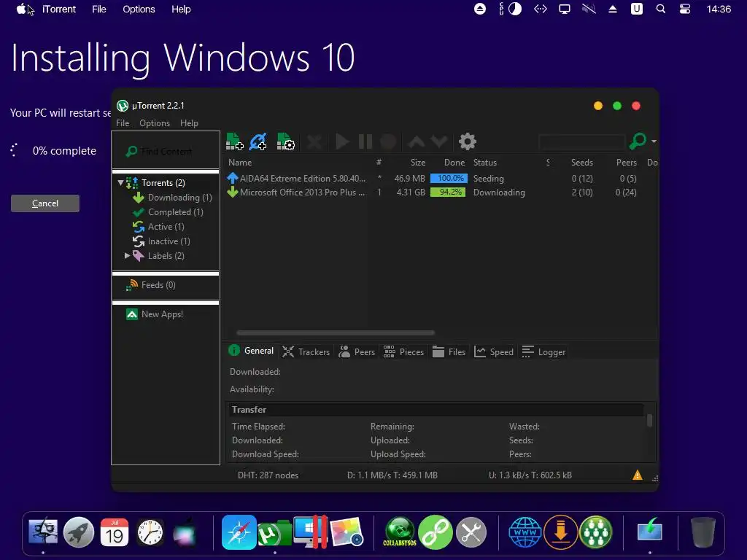This screenshot has height=560, width=747.
Task: Click download speed D: 1.1 MB/s status
Action: [x=392, y=475]
